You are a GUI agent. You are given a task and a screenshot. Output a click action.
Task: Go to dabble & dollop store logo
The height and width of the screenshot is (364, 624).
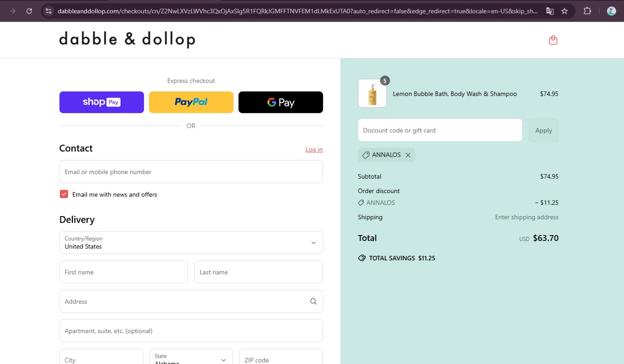[x=127, y=39]
